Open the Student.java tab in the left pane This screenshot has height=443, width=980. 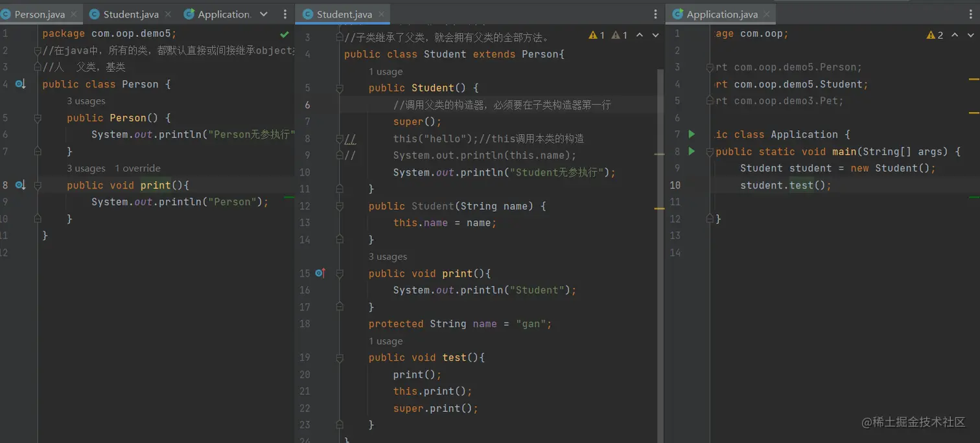click(x=130, y=14)
